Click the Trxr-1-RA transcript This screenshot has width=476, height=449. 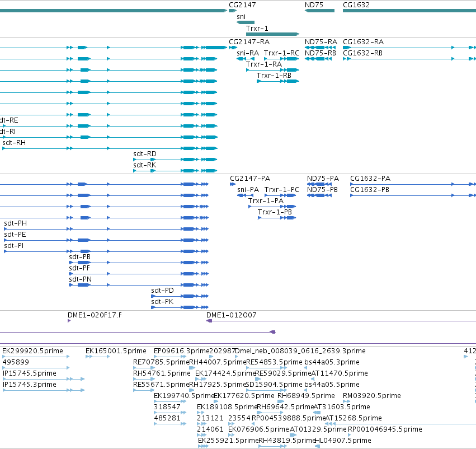(x=272, y=70)
